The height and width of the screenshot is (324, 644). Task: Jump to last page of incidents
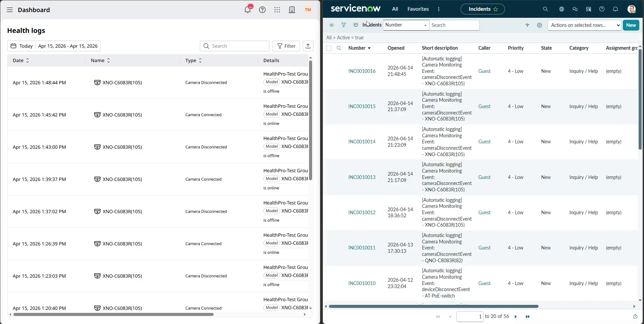click(x=528, y=317)
